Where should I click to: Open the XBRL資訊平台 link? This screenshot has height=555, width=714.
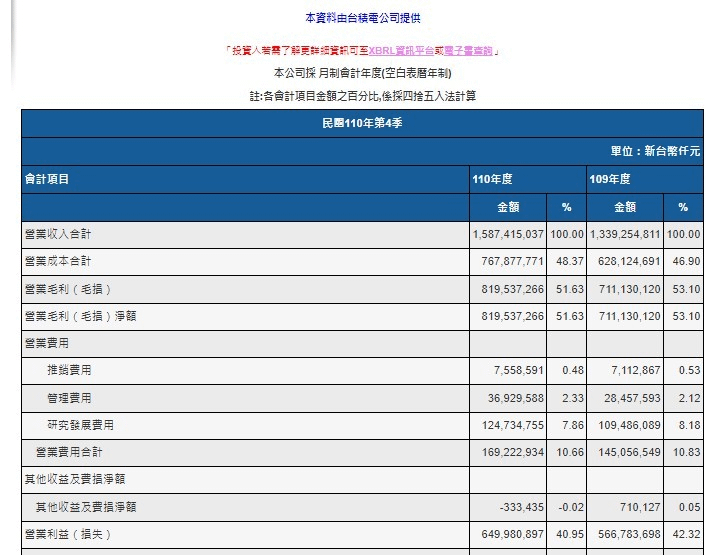click(398, 51)
